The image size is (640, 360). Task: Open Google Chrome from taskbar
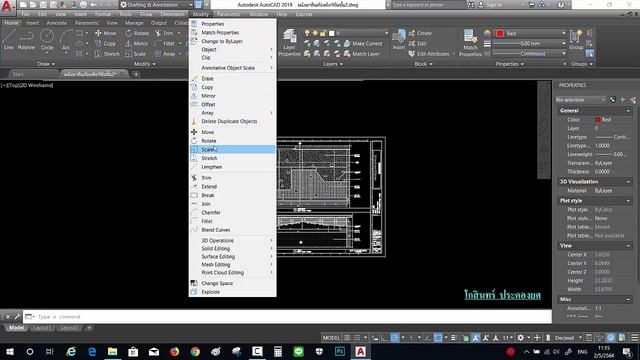pos(195,351)
